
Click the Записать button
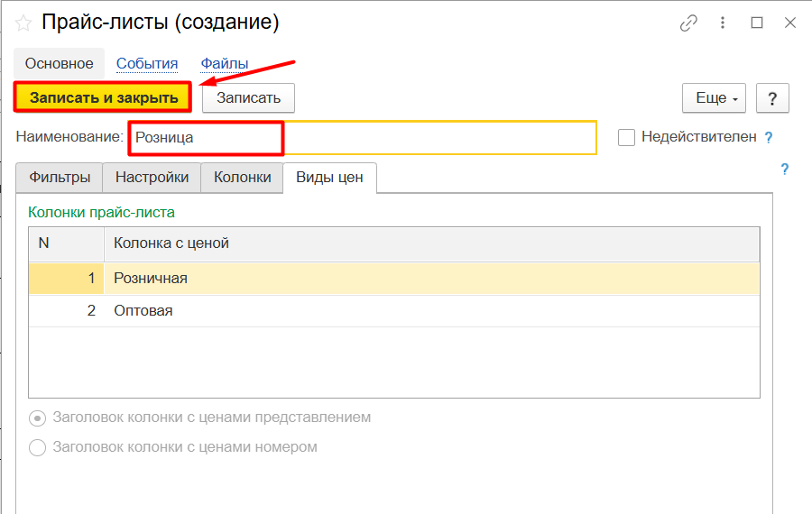pos(248,98)
